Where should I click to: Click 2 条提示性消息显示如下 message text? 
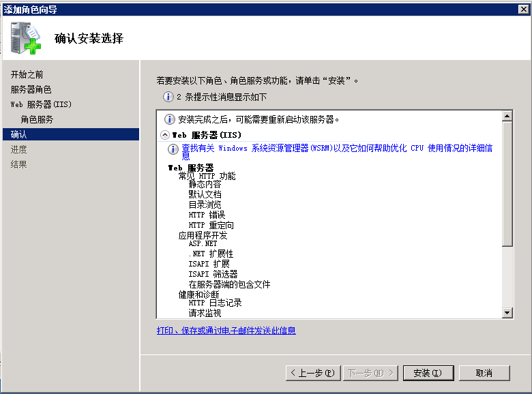(x=222, y=97)
